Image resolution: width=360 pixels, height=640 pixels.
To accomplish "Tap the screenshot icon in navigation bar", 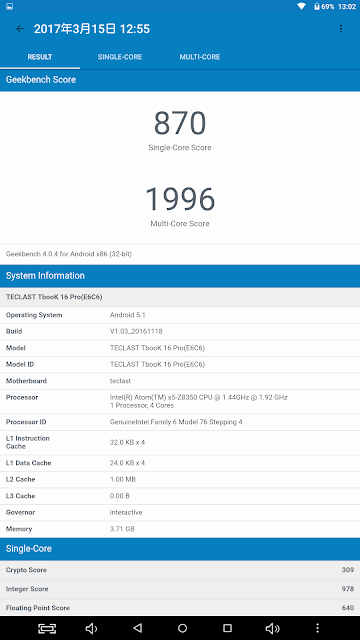I will tap(47, 628).
